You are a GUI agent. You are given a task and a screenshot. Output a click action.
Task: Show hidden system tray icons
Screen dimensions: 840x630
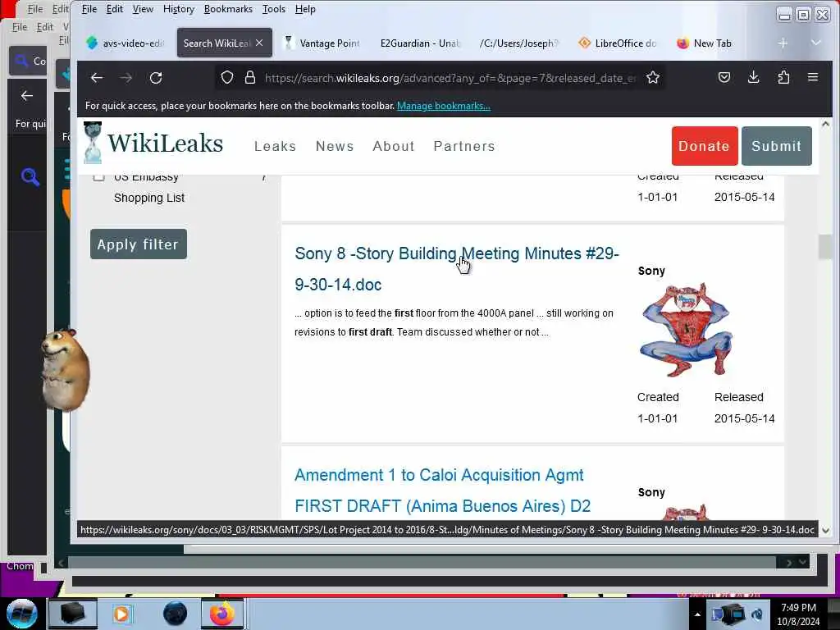(697, 614)
